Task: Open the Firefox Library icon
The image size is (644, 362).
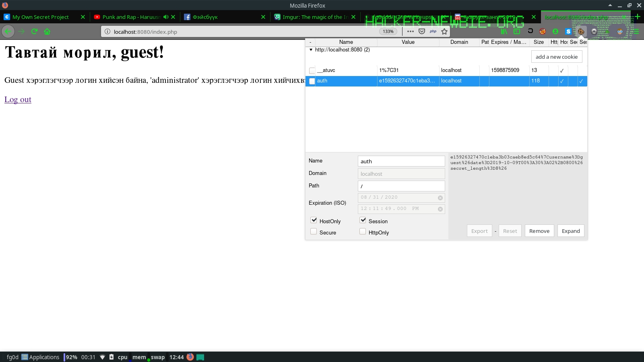Action: click(x=504, y=31)
